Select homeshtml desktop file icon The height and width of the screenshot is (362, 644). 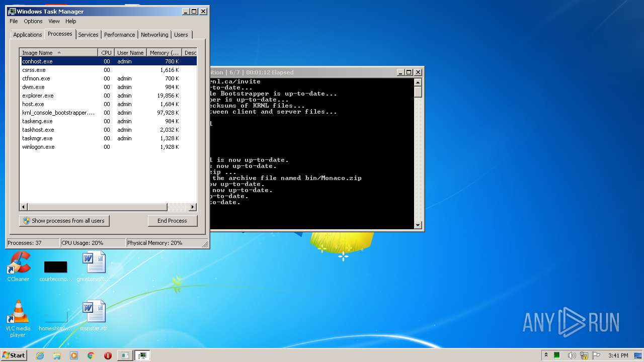56,321
